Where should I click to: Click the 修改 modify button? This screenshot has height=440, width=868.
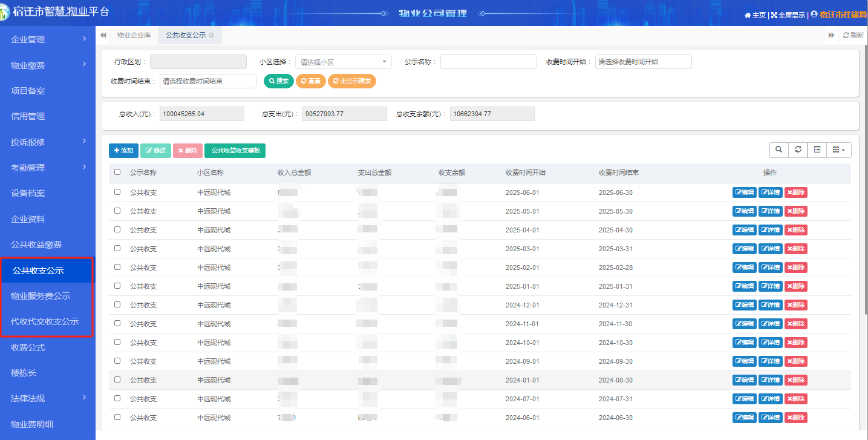click(x=155, y=151)
